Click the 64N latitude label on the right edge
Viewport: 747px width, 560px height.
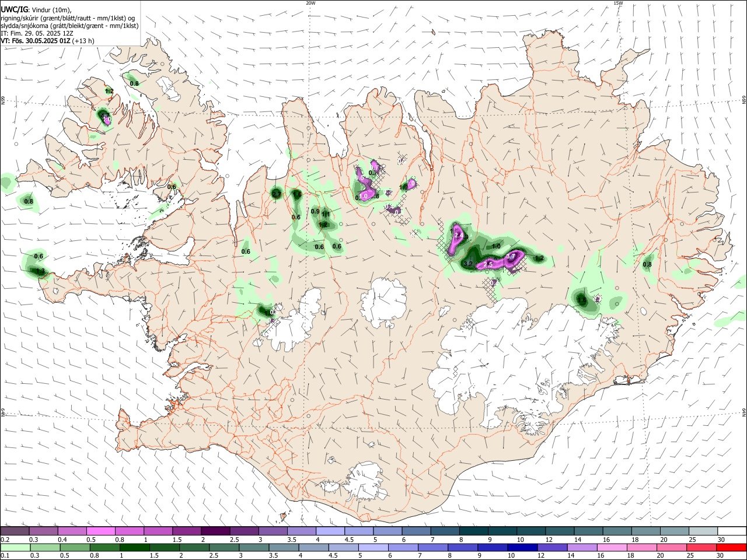click(x=744, y=412)
